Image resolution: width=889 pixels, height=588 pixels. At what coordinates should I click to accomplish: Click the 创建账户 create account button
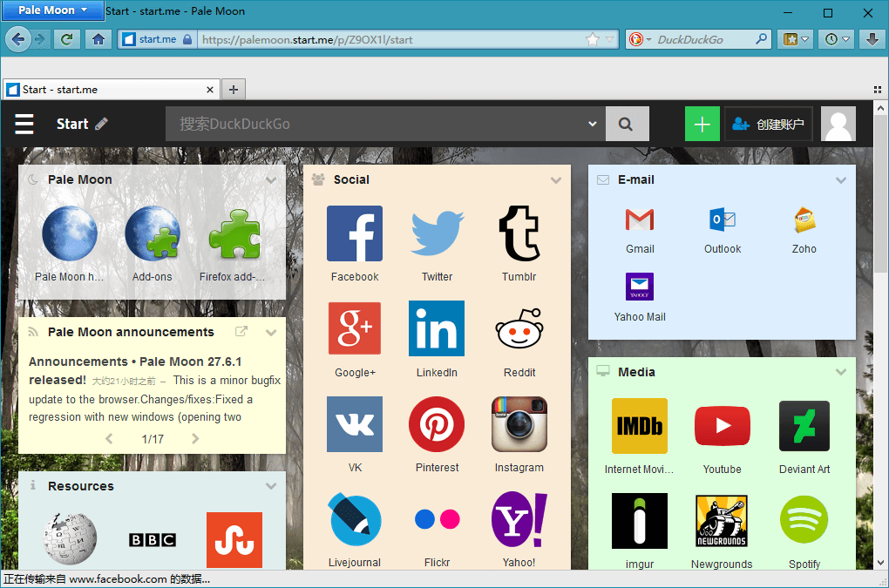(x=769, y=125)
